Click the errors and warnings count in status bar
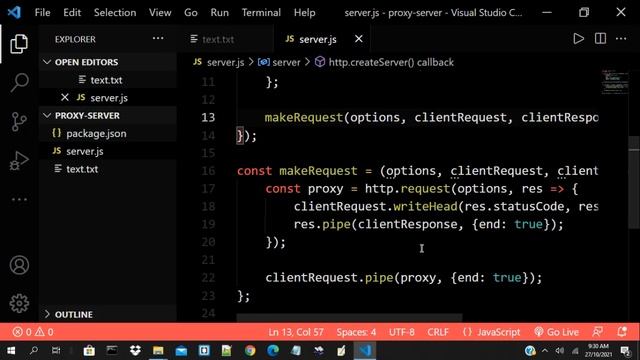This screenshot has height=360, width=640. [x=33, y=332]
